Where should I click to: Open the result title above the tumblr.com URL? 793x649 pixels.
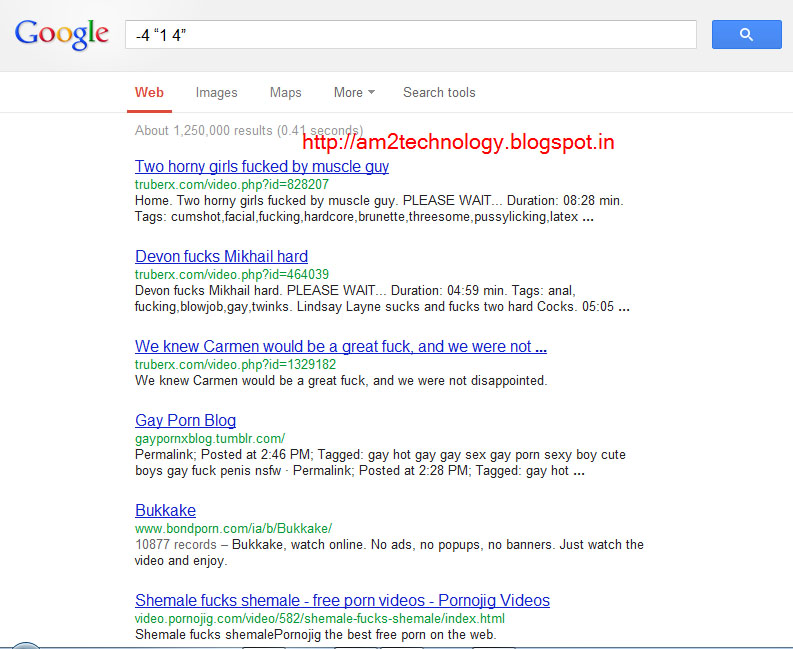pos(185,420)
